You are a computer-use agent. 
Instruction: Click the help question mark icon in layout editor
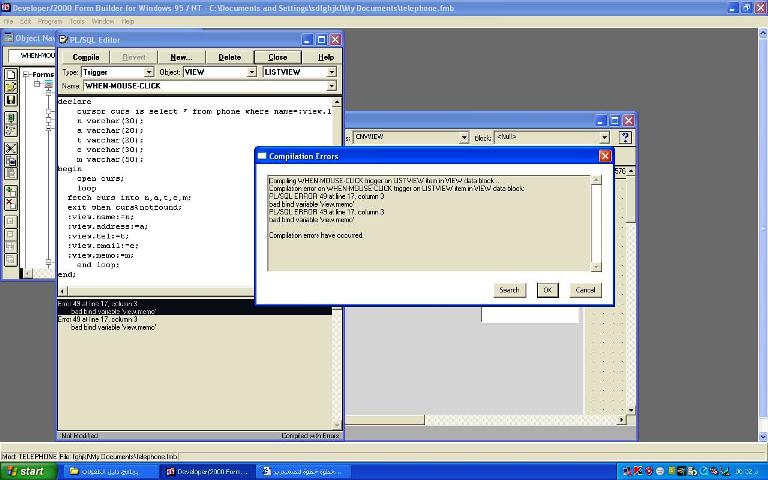click(625, 137)
